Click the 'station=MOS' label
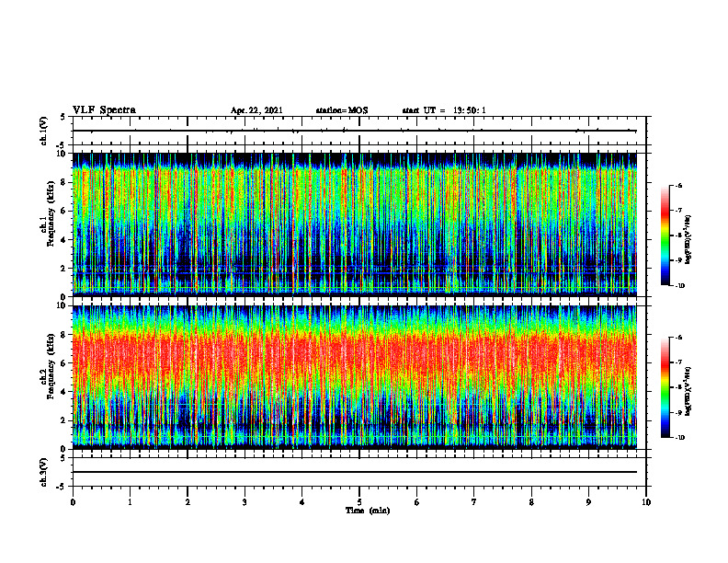This screenshot has height=563, width=728. click(x=342, y=110)
